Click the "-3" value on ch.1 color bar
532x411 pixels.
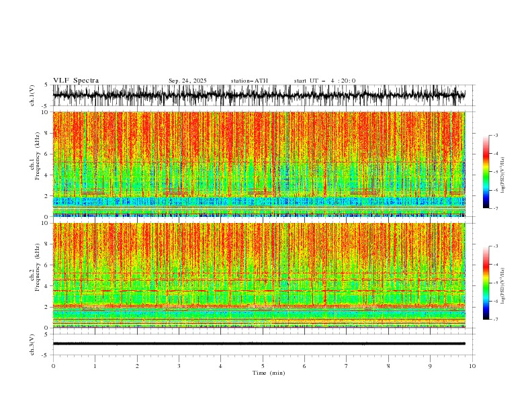click(x=495, y=135)
